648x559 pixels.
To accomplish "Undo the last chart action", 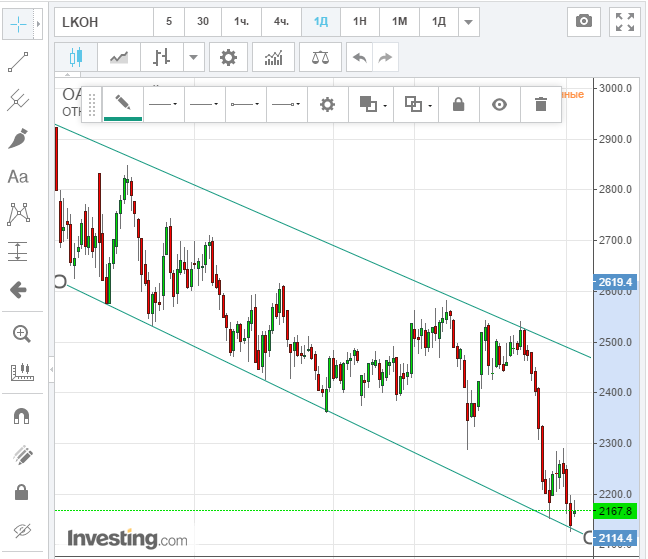I will (x=360, y=57).
